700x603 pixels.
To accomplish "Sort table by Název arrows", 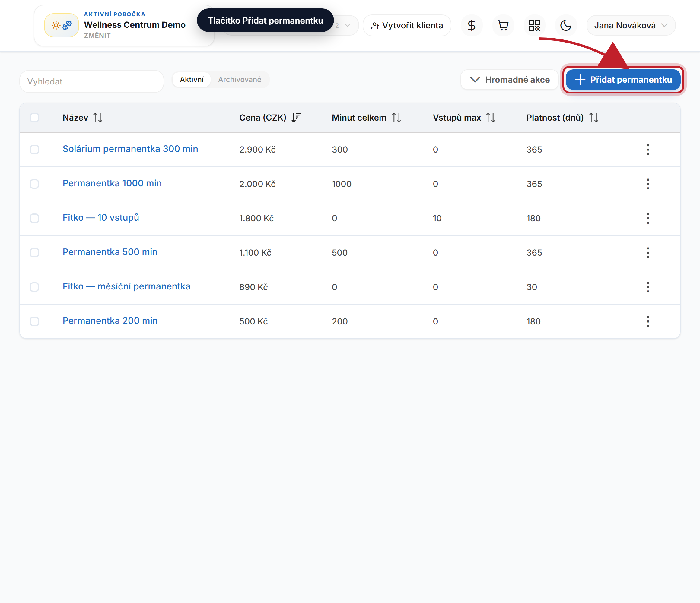I will click(x=98, y=118).
